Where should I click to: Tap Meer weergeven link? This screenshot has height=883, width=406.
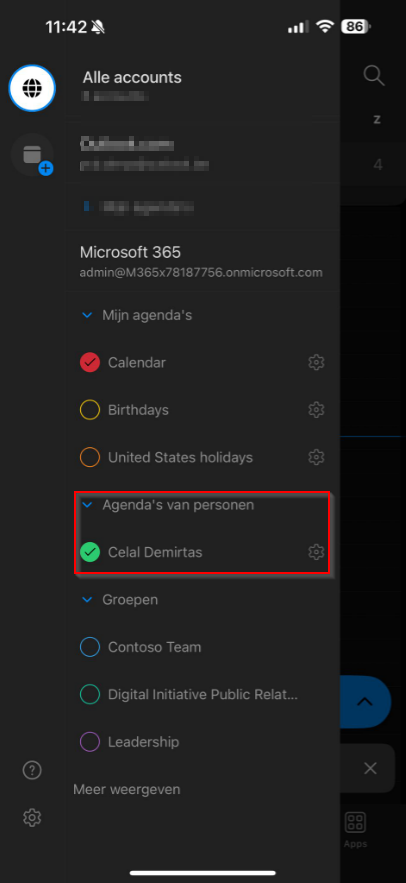tap(127, 790)
